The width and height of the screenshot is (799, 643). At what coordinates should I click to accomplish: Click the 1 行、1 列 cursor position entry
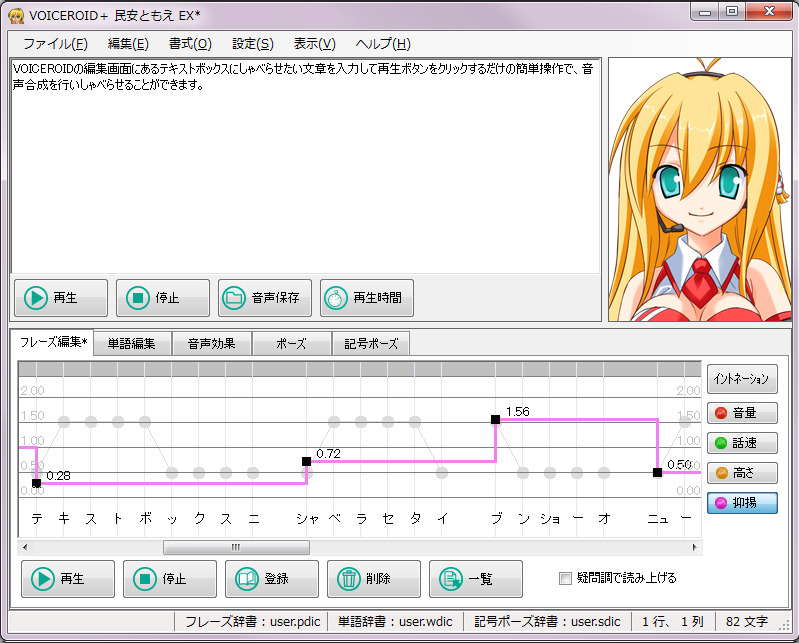pos(673,622)
